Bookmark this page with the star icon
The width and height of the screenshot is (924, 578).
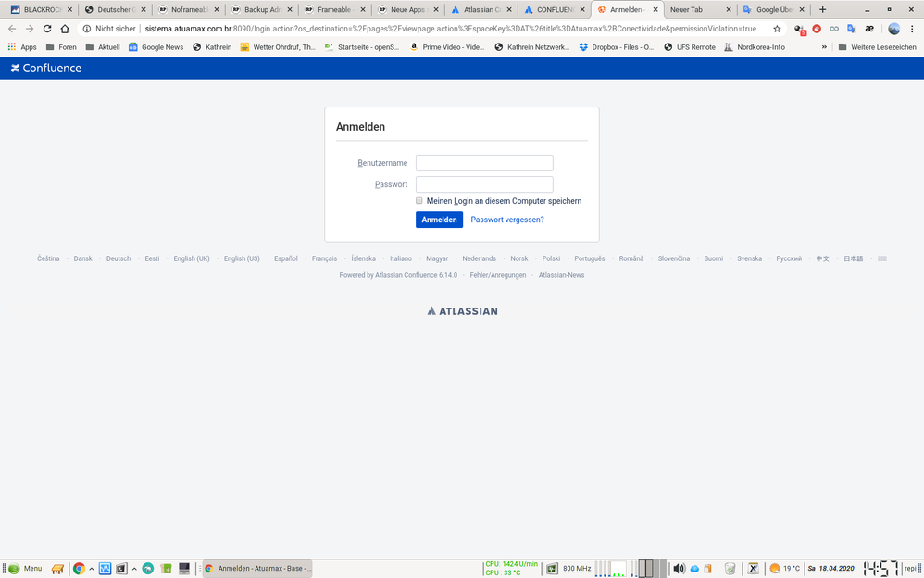point(777,29)
